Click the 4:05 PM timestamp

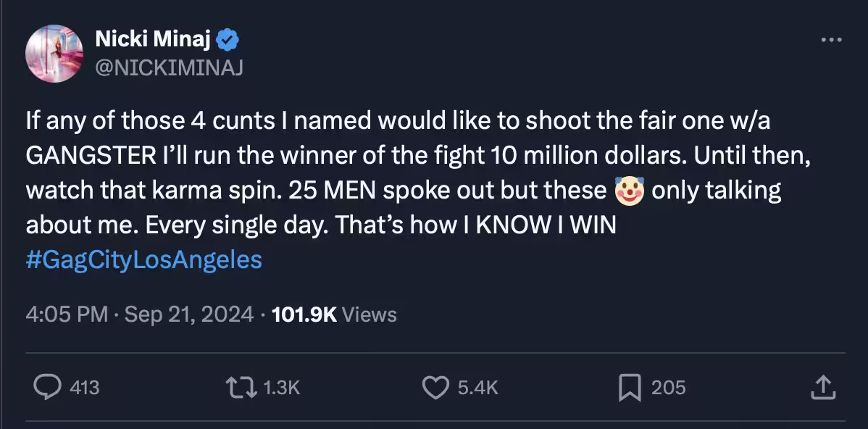point(67,315)
